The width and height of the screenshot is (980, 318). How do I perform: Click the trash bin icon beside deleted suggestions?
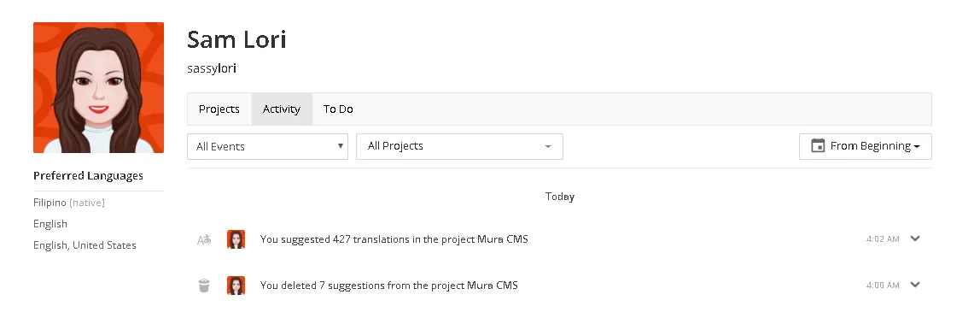(204, 286)
